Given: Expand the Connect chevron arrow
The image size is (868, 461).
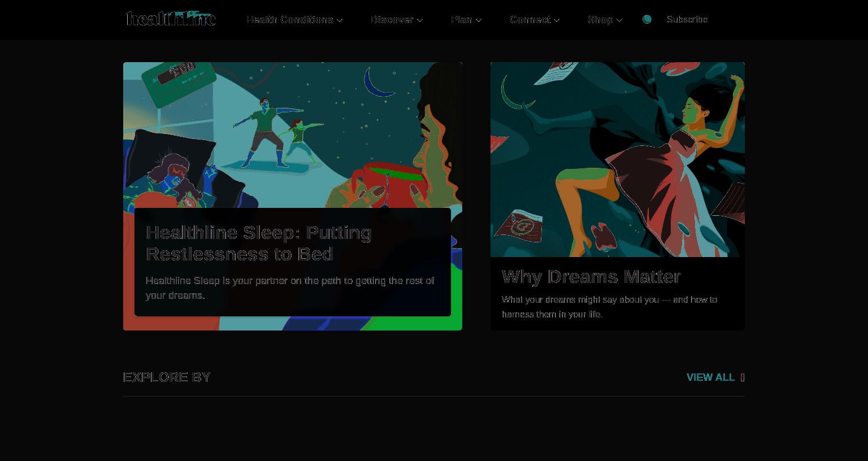Looking at the screenshot, I should click(557, 20).
